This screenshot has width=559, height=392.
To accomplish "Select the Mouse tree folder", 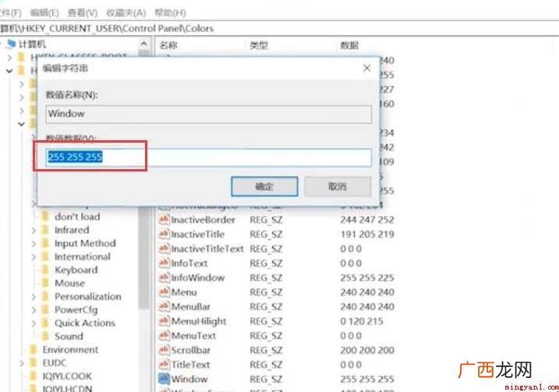I will 70,284.
